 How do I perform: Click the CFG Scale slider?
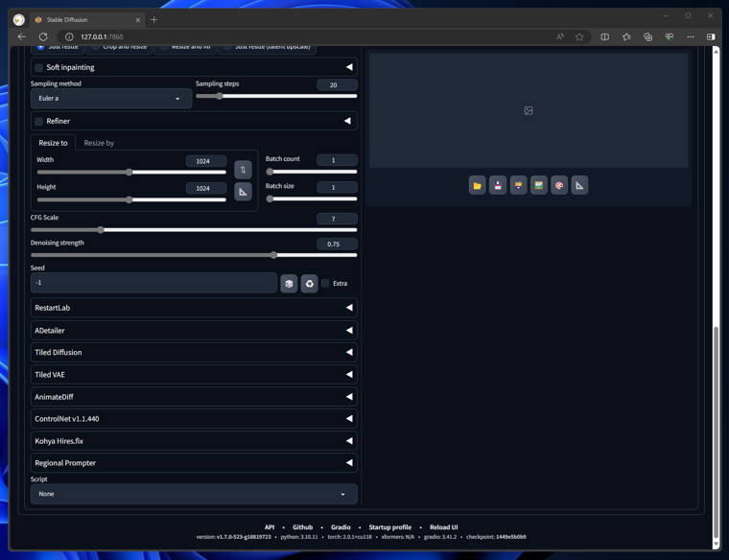click(194, 229)
